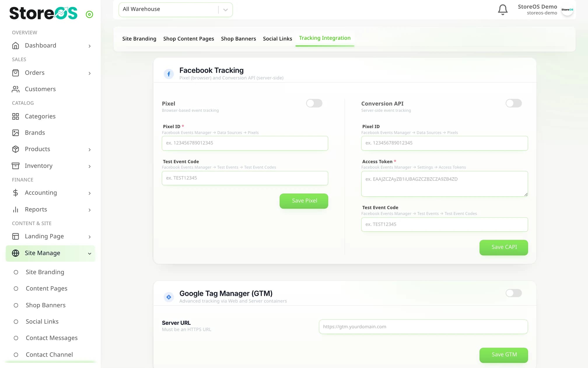Click the StoreOS Demo profile avatar

(567, 10)
